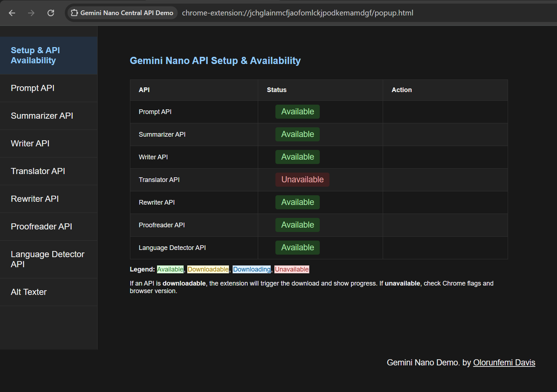The height and width of the screenshot is (392, 557).
Task: Navigate to the Proofreader API section
Action: (x=41, y=226)
